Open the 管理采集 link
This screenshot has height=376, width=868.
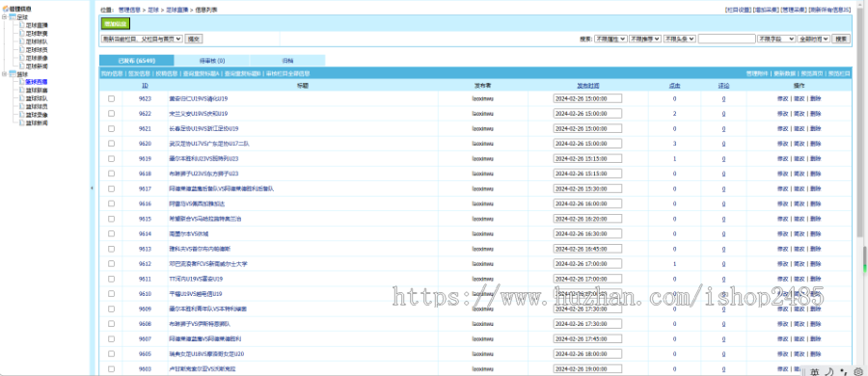click(794, 10)
